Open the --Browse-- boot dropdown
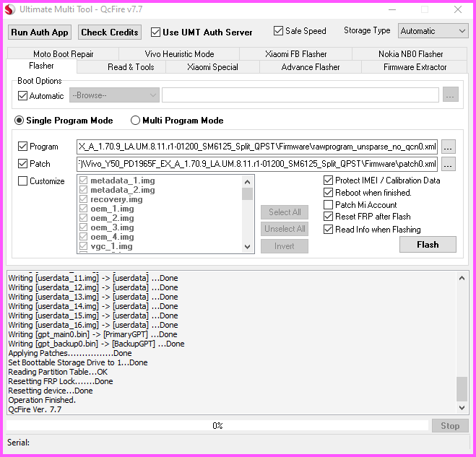Image resolution: width=476 pixels, height=457 pixels. pyautogui.click(x=114, y=95)
